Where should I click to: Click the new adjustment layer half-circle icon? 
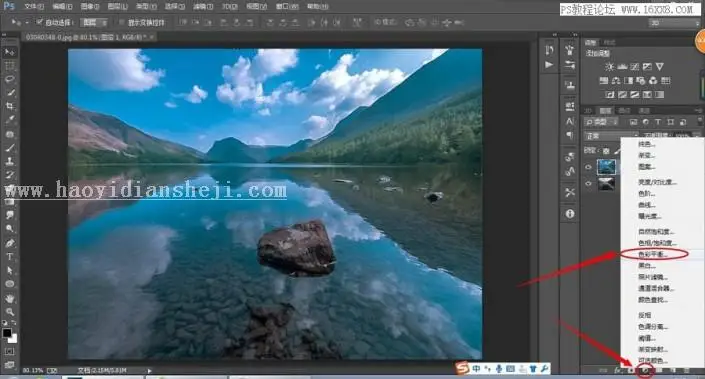point(645,370)
